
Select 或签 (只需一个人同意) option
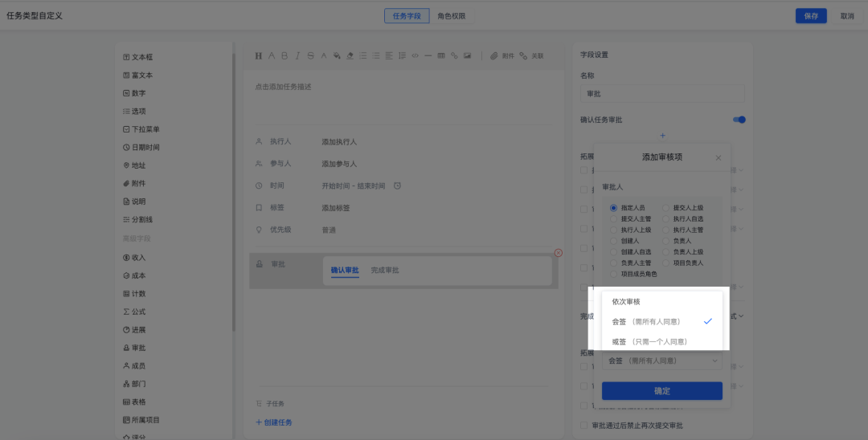pyautogui.click(x=649, y=342)
